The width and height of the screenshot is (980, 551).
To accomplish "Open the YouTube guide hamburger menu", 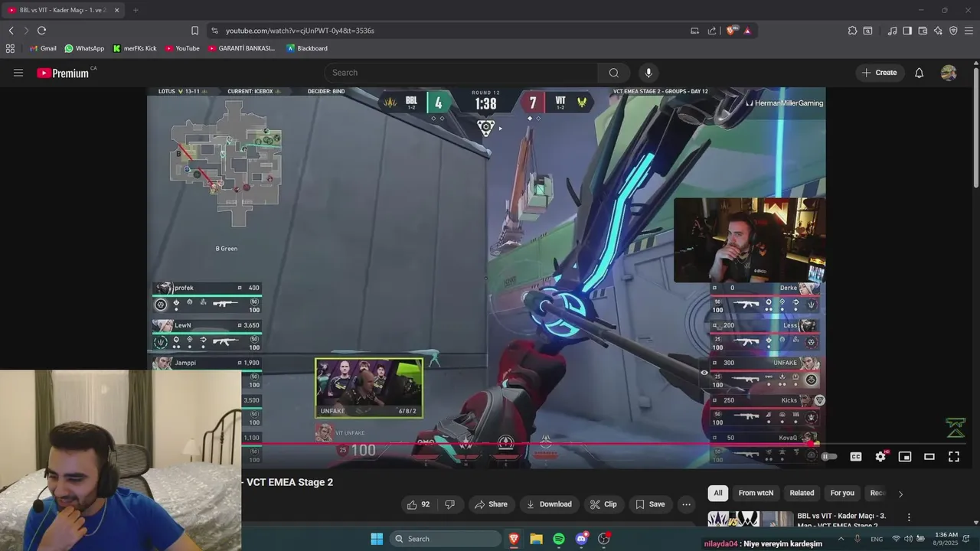I will [18, 73].
